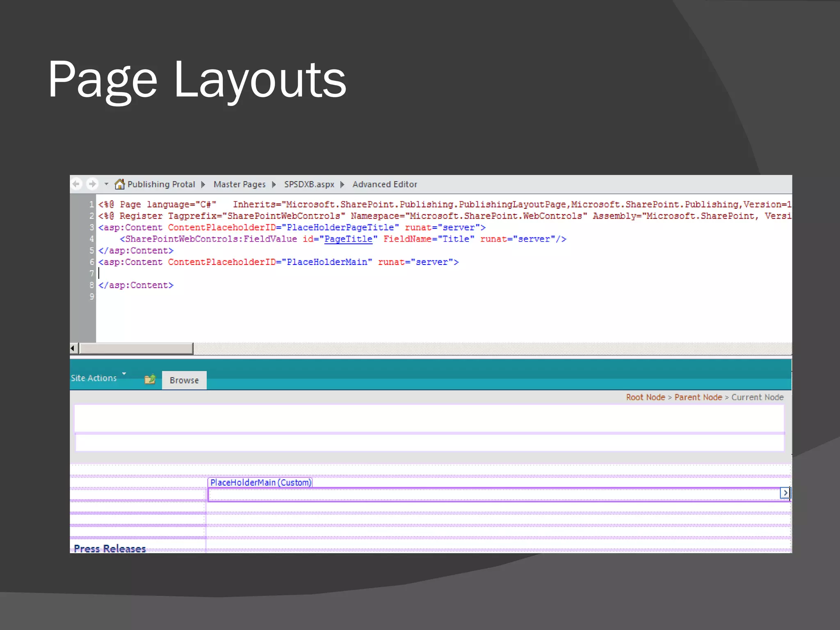Click the back navigation arrow
This screenshot has height=630, width=840.
(x=77, y=184)
